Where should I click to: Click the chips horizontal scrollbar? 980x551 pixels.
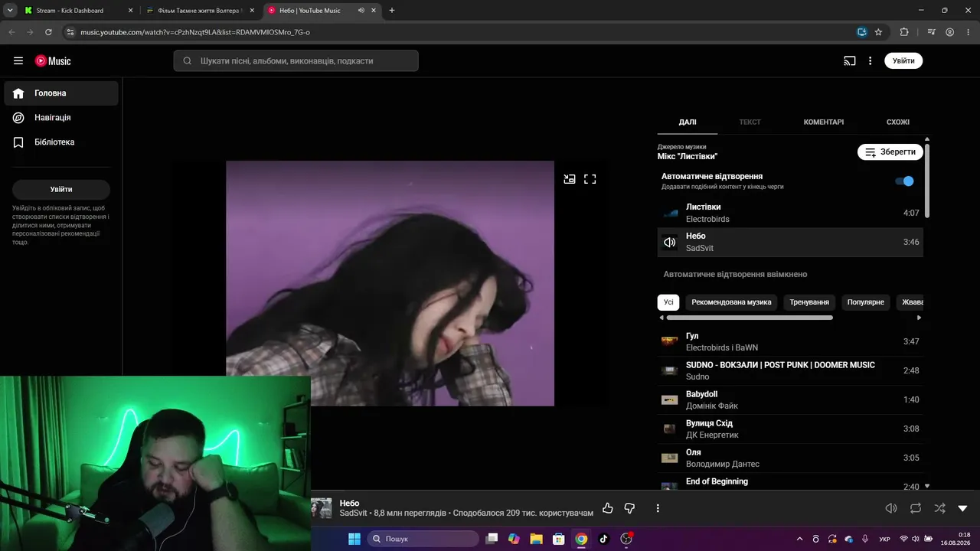(750, 318)
